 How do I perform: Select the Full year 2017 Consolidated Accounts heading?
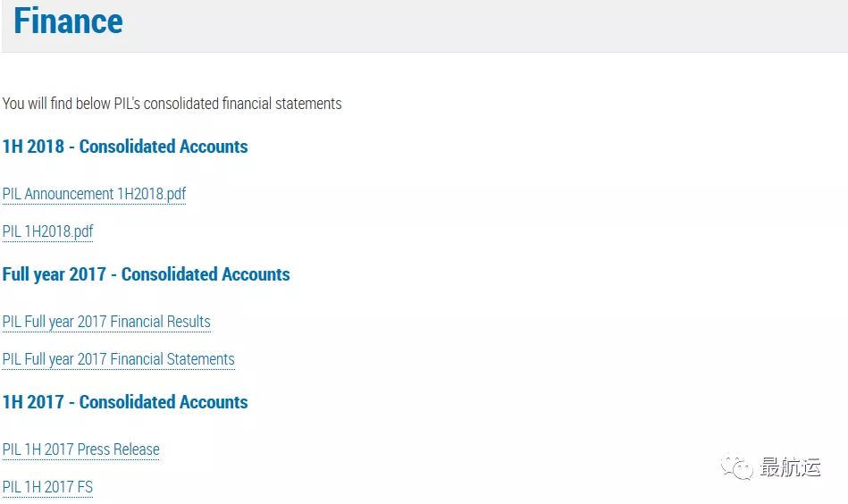pyautogui.click(x=146, y=274)
